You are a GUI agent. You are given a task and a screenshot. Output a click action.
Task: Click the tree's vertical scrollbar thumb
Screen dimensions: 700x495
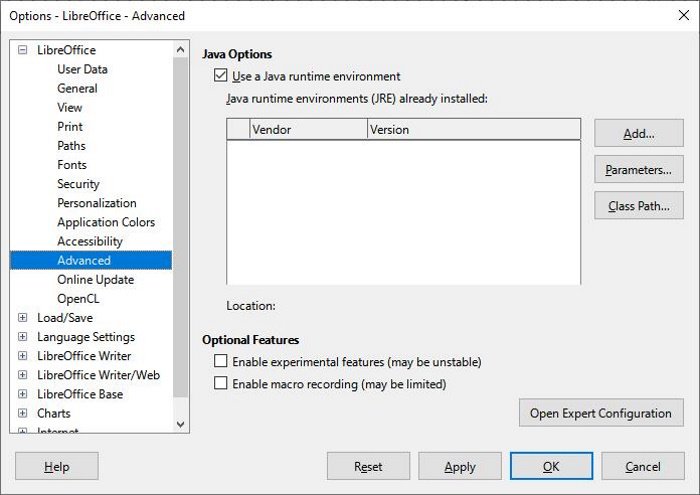tap(180, 227)
